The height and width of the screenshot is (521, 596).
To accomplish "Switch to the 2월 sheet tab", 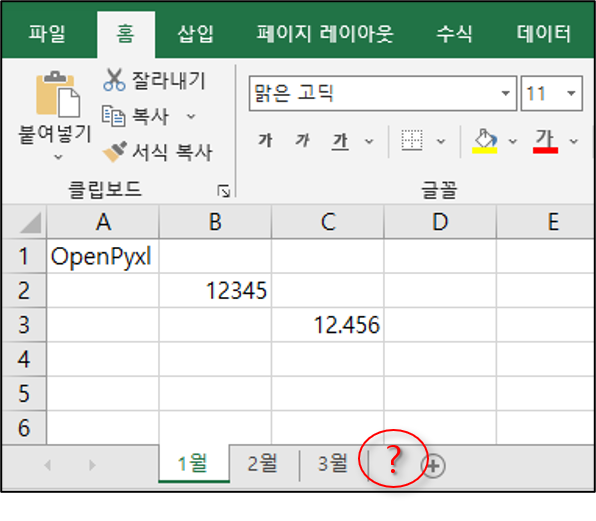I will tap(263, 464).
